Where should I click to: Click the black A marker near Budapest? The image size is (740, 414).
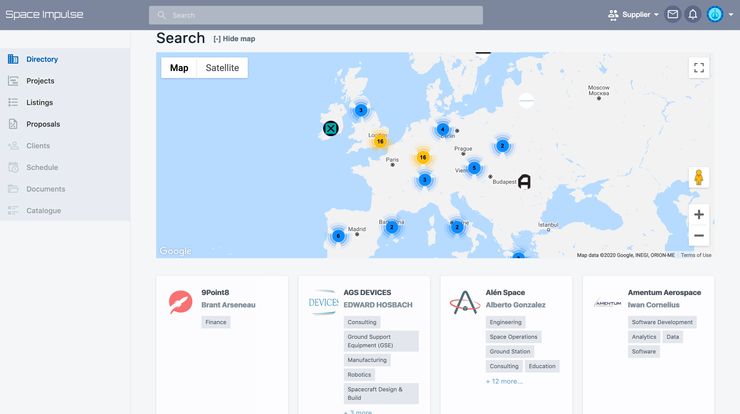524,182
